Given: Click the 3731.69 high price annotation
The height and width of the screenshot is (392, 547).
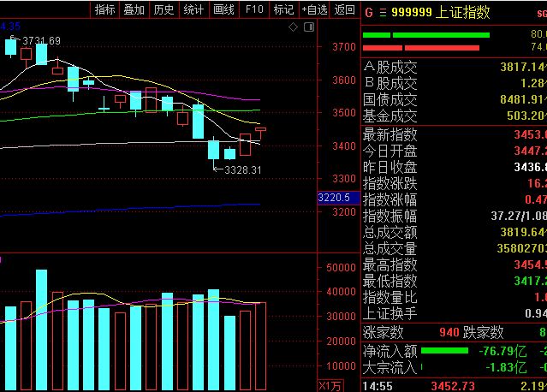Looking at the screenshot, I should coord(41,41).
